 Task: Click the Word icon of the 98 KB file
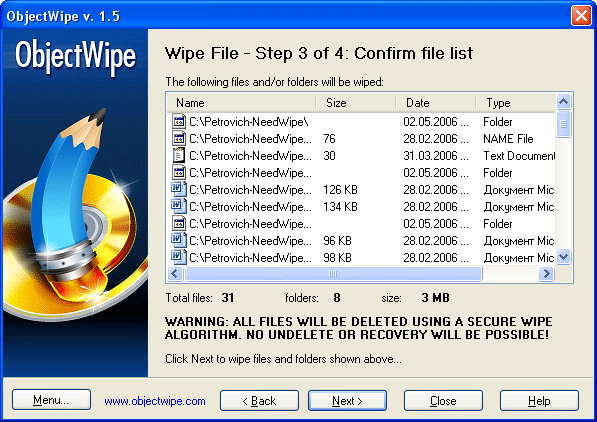[179, 257]
